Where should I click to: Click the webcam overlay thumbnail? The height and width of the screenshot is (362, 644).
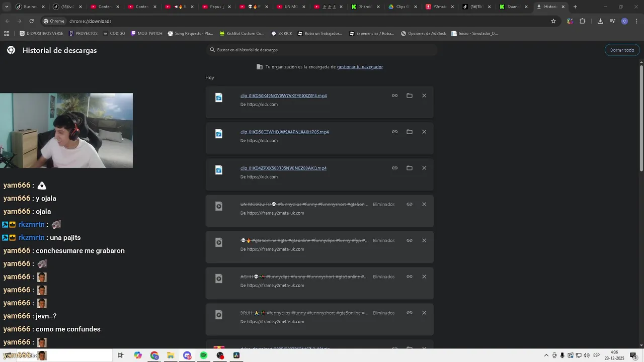coord(66,130)
